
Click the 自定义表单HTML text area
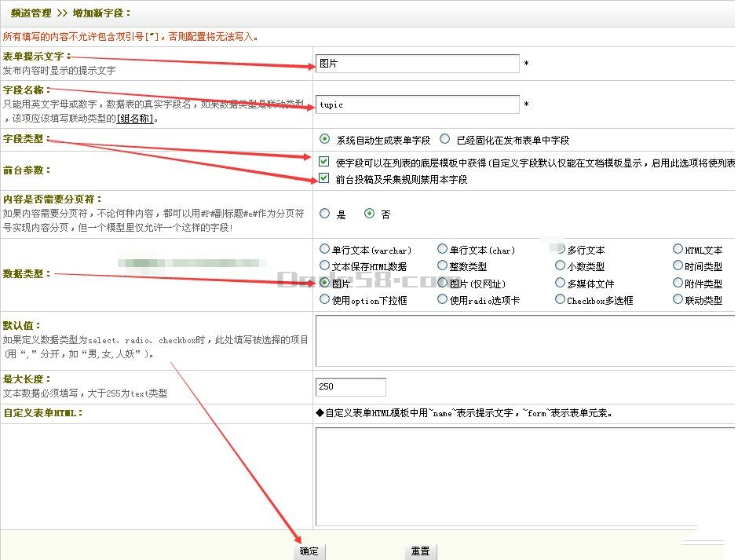524,477
